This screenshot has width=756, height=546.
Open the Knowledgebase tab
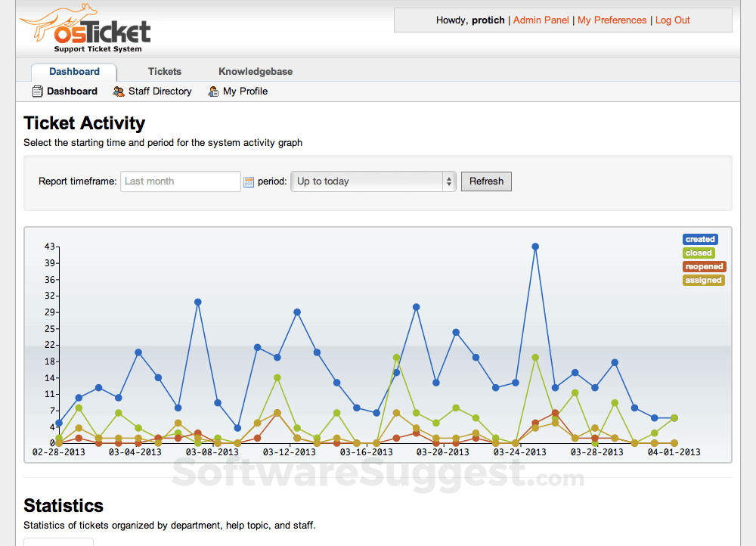click(x=255, y=71)
